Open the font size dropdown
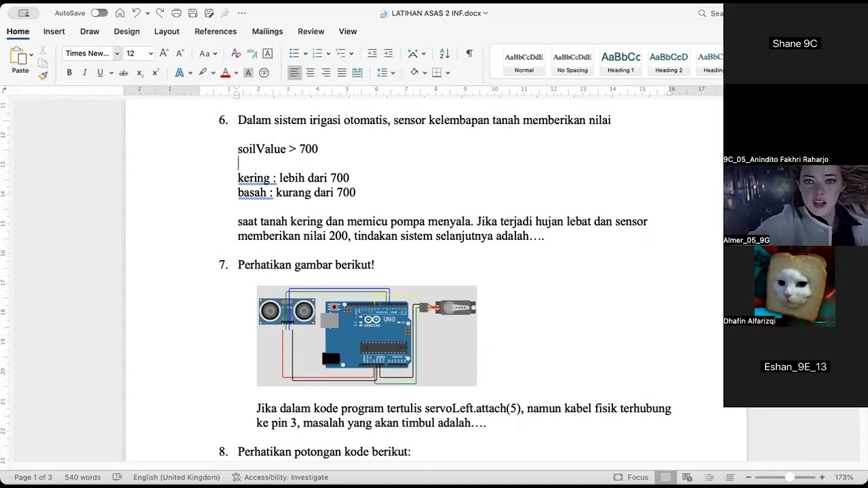Screen dimensions: 868x488 coord(151,54)
